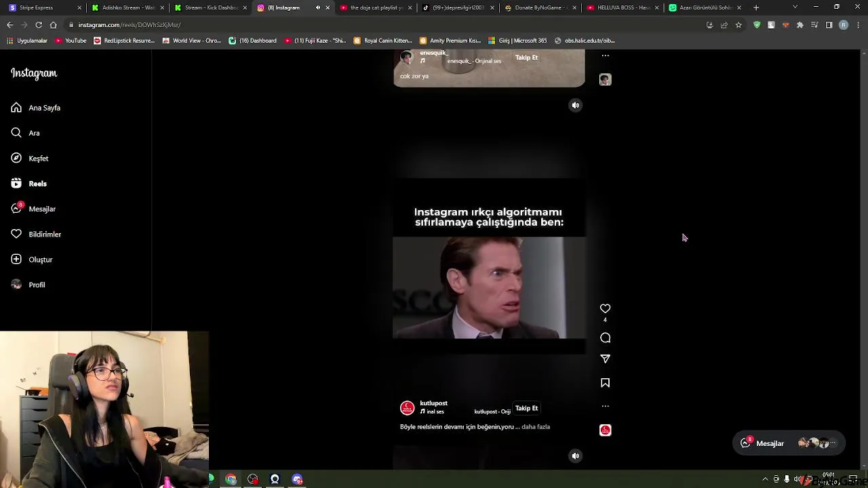
Task: Open browser extensions puzzle icon
Action: click(800, 25)
